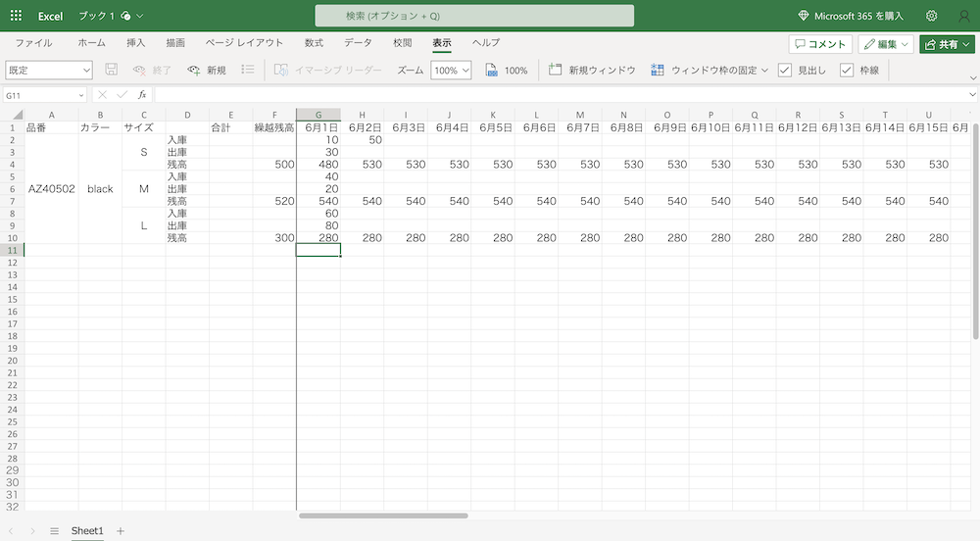Viewport: 980px width, 541px height.
Task: Open the all sheets list icon
Action: tap(55, 530)
